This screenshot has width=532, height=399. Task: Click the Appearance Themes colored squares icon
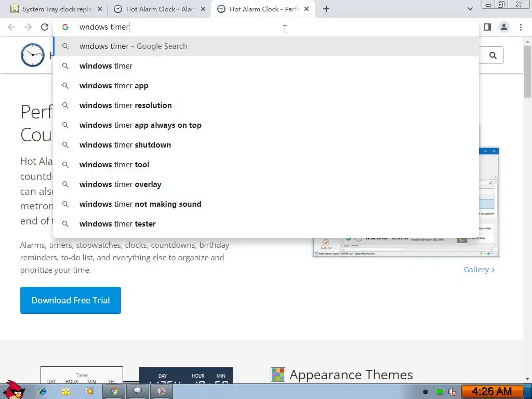pyautogui.click(x=278, y=375)
